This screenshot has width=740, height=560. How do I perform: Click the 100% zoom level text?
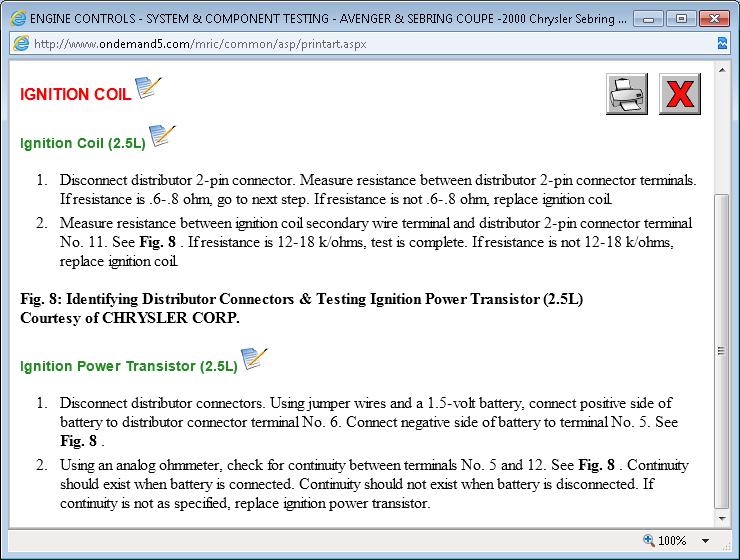672,541
